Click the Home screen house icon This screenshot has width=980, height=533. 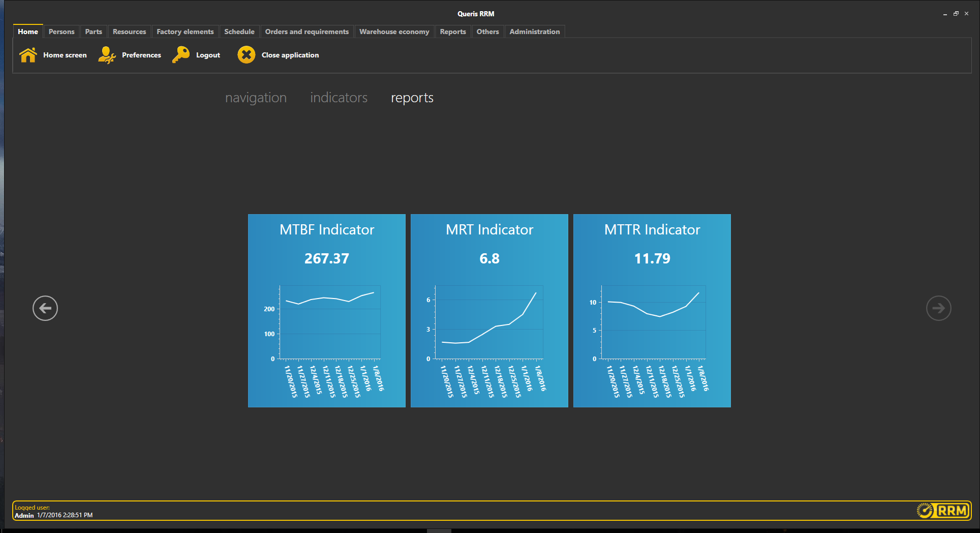pyautogui.click(x=28, y=54)
